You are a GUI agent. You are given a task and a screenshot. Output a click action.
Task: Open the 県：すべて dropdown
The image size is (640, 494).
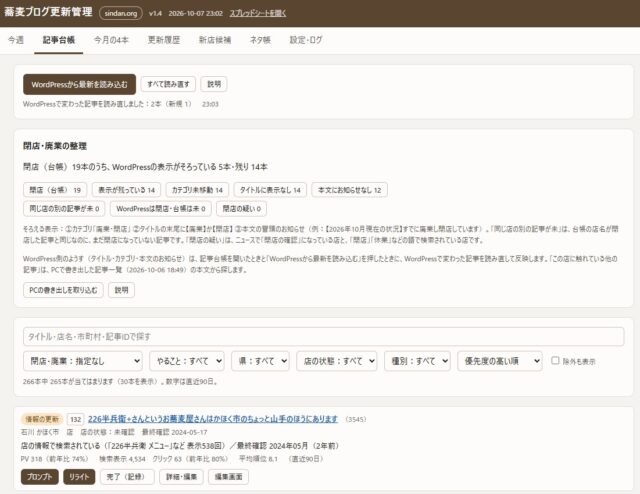tap(260, 361)
